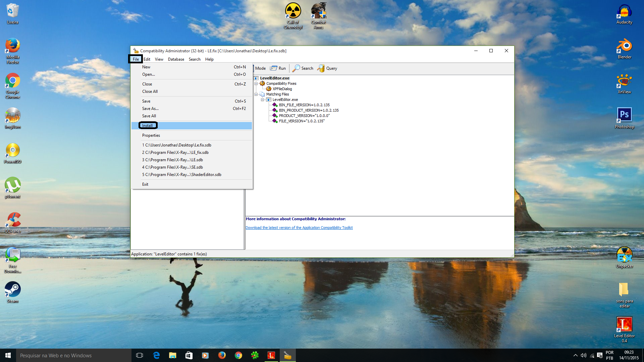Select the Unpacker desktop icon
The width and height of the screenshot is (644, 362).
click(x=624, y=258)
